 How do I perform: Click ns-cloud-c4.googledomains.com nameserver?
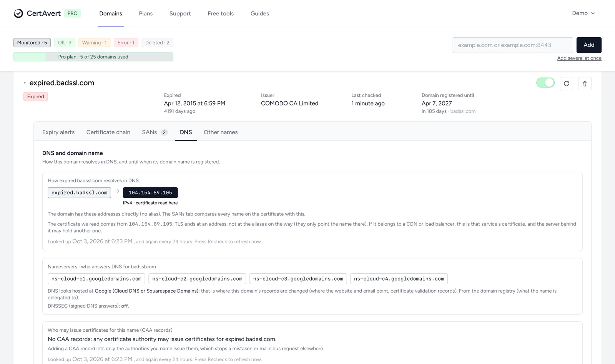coord(399,279)
